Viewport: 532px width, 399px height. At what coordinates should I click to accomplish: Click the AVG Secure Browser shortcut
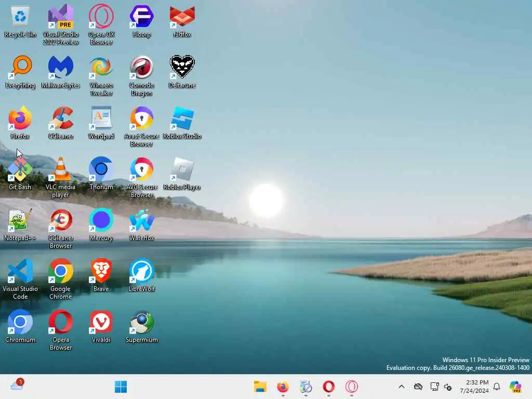pyautogui.click(x=141, y=178)
